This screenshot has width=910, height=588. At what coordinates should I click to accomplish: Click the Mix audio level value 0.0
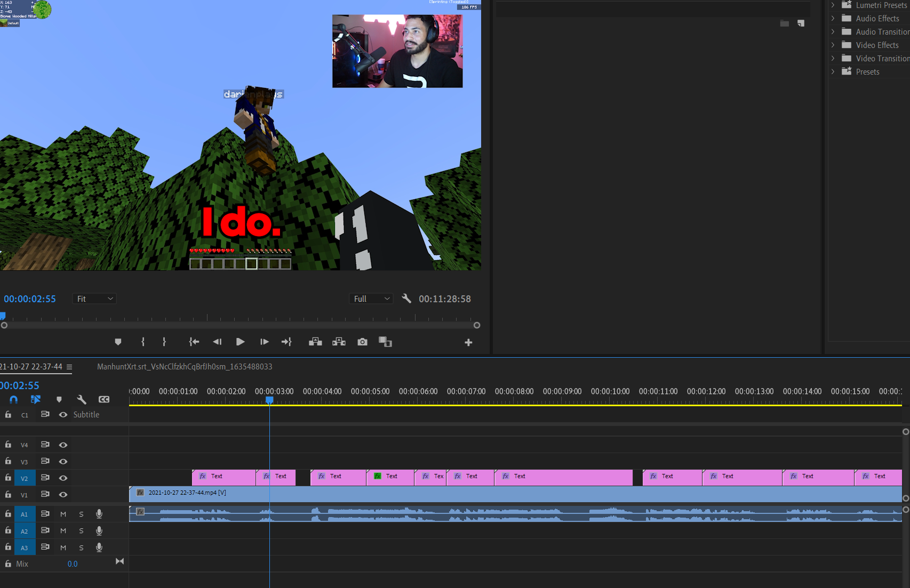coord(73,563)
